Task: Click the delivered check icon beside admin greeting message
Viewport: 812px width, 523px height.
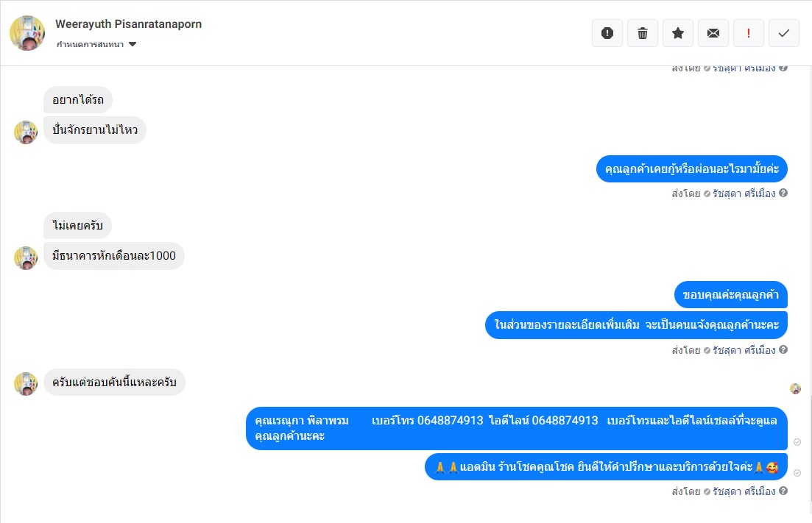Action: coord(797,473)
